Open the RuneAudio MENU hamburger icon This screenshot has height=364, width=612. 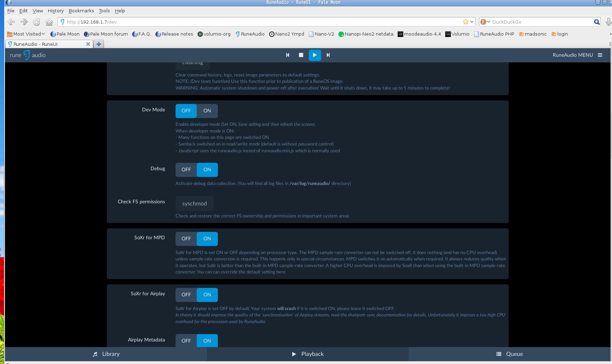pyautogui.click(x=600, y=55)
